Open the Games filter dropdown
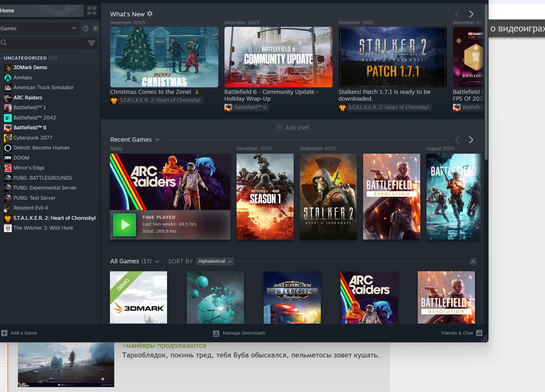This screenshot has height=392, width=545. point(40,28)
